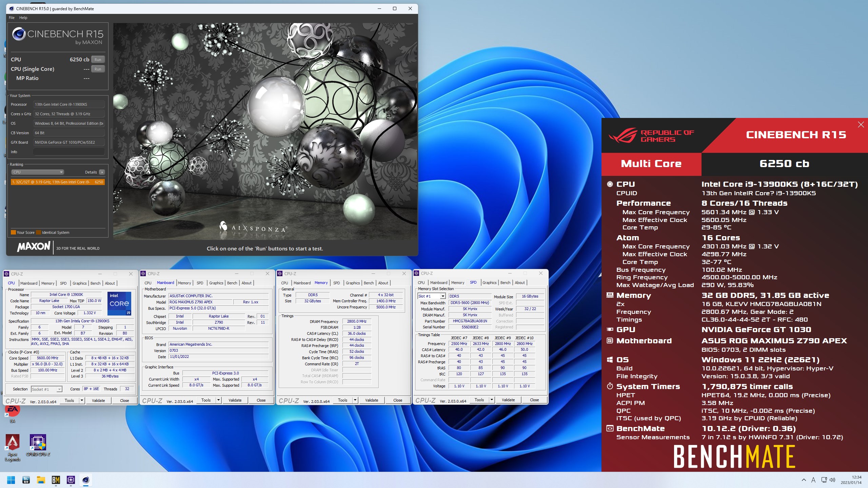
Task: Open the CPUID CPU-Z desktop shortcut
Action: click(x=38, y=445)
